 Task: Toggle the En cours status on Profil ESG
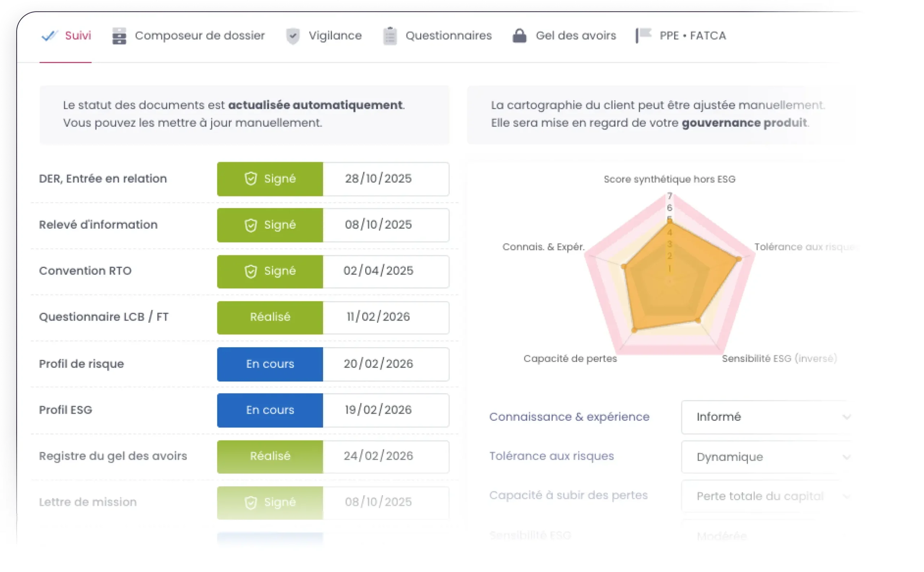pos(270,410)
